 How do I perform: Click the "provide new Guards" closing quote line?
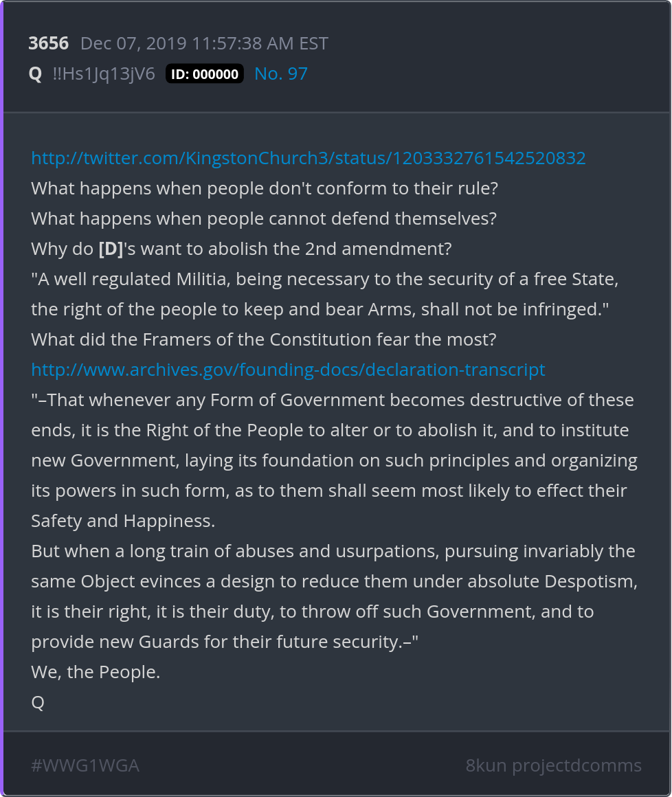coord(225,642)
